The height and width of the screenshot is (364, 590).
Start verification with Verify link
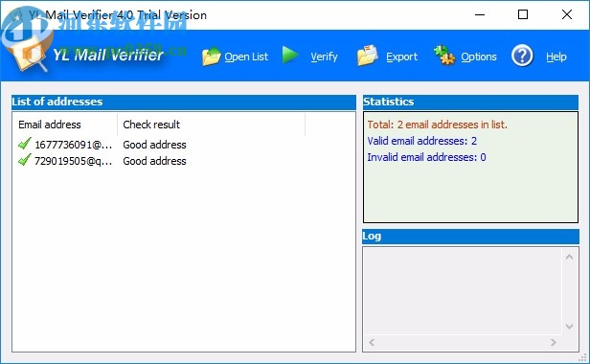pyautogui.click(x=324, y=57)
